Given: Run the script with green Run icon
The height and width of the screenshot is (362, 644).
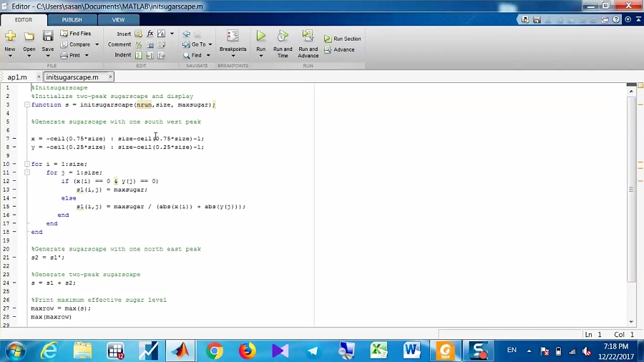Looking at the screenshot, I should pyautogui.click(x=260, y=36).
